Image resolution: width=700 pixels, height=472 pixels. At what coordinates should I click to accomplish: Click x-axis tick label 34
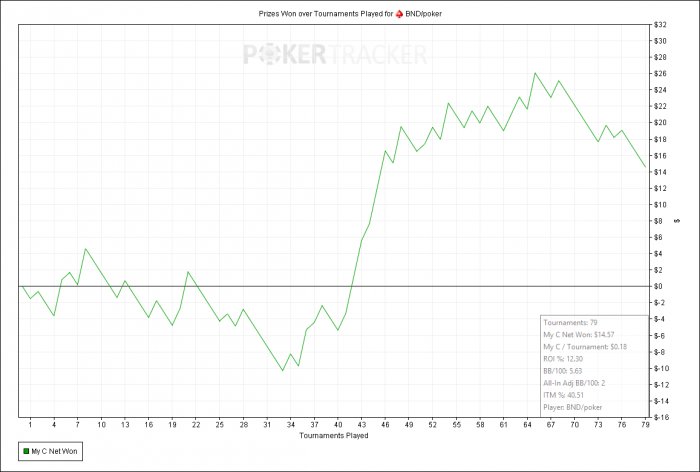coord(291,425)
